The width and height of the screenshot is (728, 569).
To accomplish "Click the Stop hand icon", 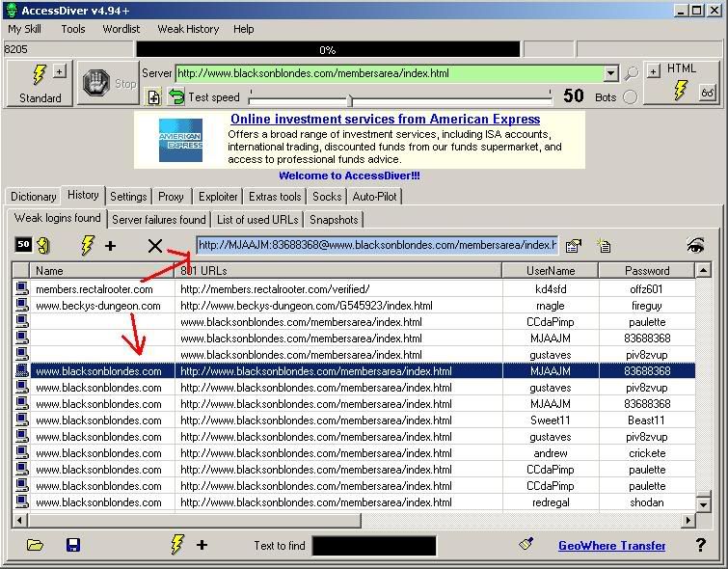I will tap(96, 83).
